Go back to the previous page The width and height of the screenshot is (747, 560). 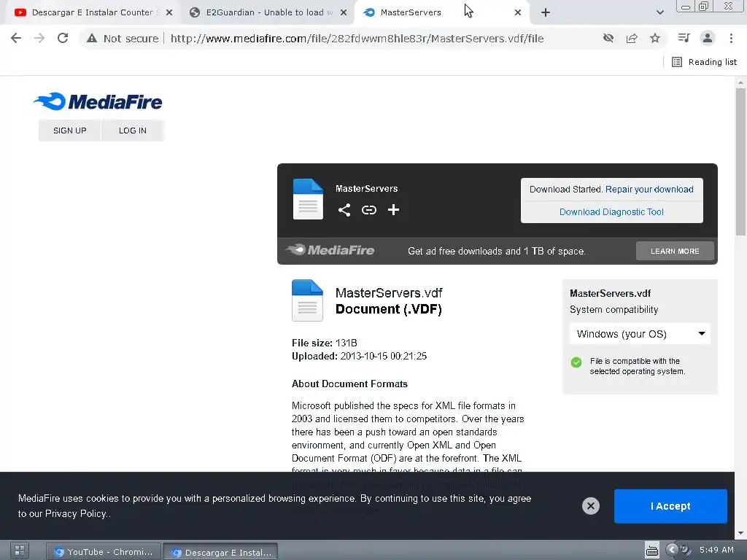pos(16,38)
